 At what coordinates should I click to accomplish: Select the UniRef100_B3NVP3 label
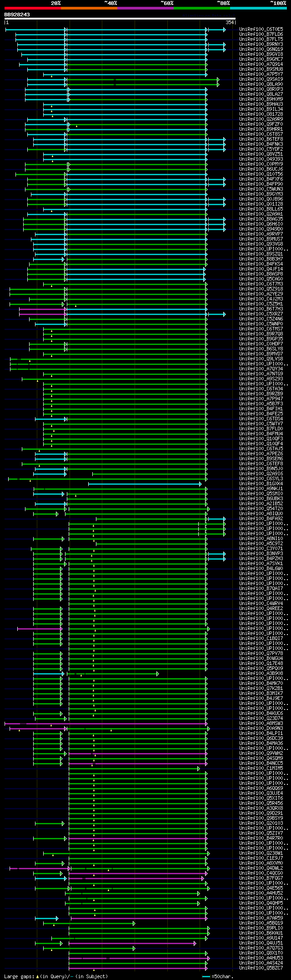coord(261,553)
